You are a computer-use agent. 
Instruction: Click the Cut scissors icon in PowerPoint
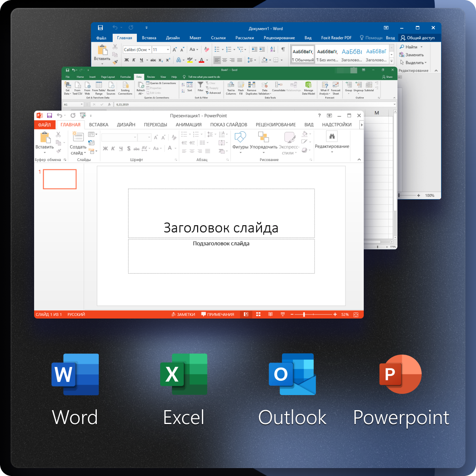click(x=58, y=134)
